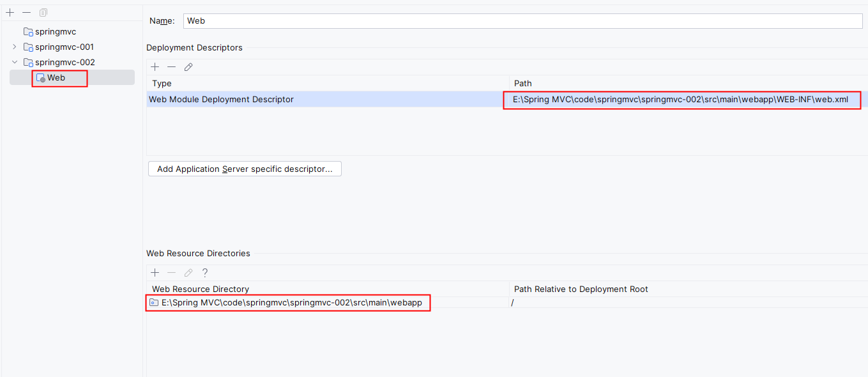This screenshot has width=868, height=377.
Task: Click the web.xml descriptor path cell
Action: click(680, 100)
